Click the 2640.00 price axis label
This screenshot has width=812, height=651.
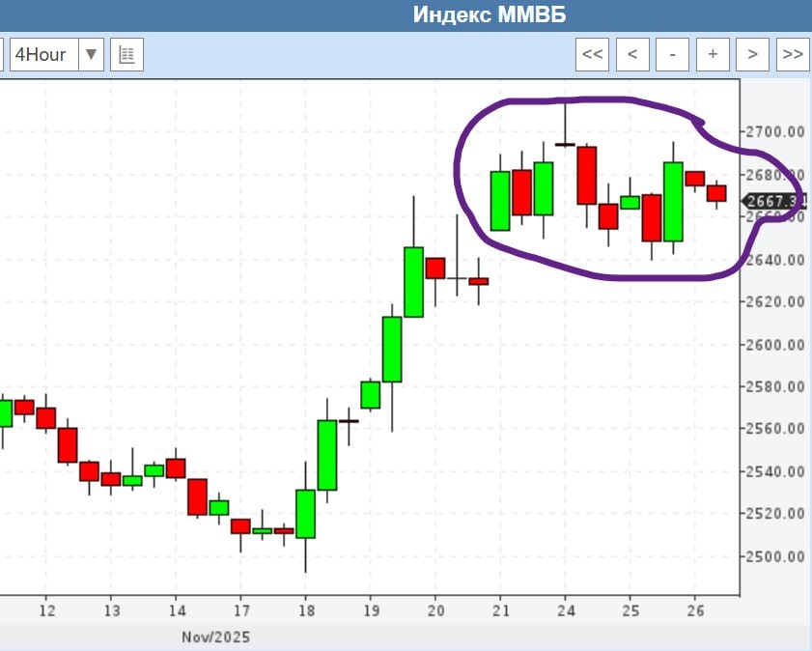pos(774,259)
